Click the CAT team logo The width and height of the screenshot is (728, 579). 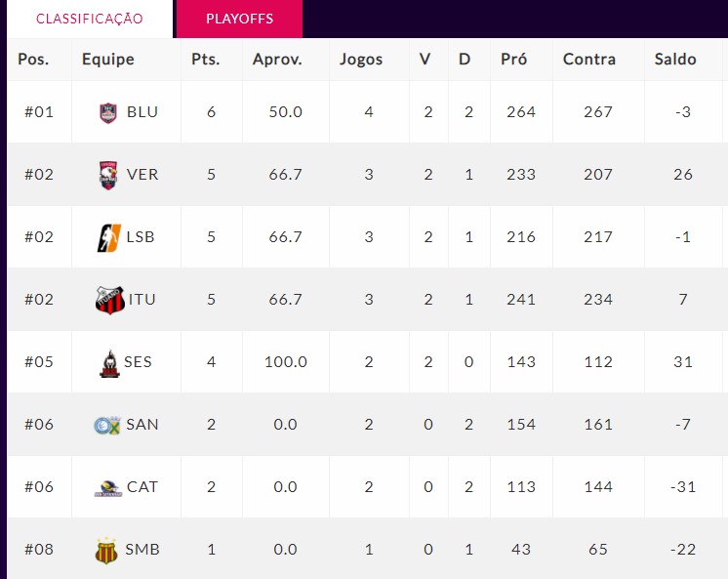(108, 488)
